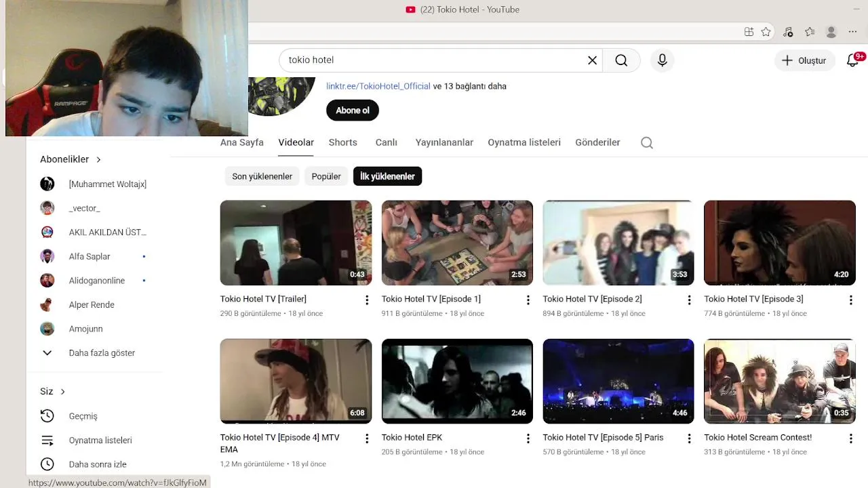Open Tokio Hotel TV [Episode 5] Paris title
The image size is (868, 488).
click(603, 438)
